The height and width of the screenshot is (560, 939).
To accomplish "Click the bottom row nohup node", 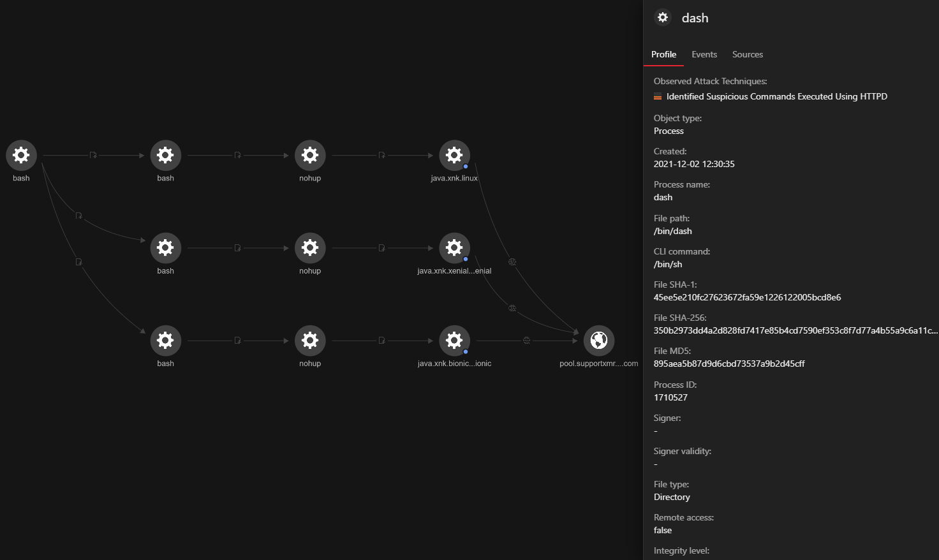I will point(310,340).
